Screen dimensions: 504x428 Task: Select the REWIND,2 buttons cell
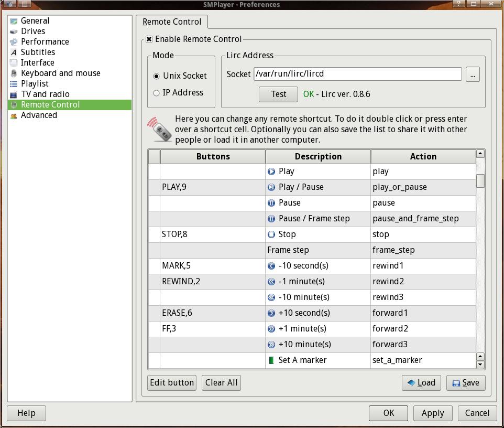pyautogui.click(x=213, y=282)
